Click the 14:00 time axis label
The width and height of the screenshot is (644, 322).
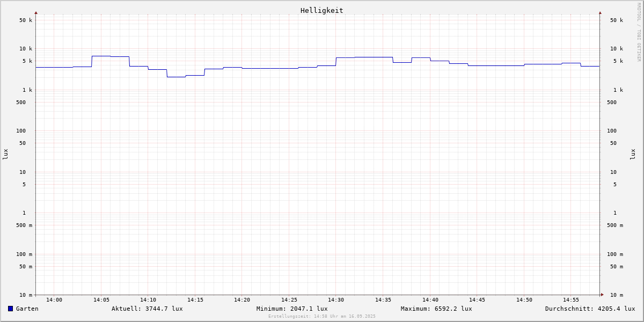tap(54, 300)
